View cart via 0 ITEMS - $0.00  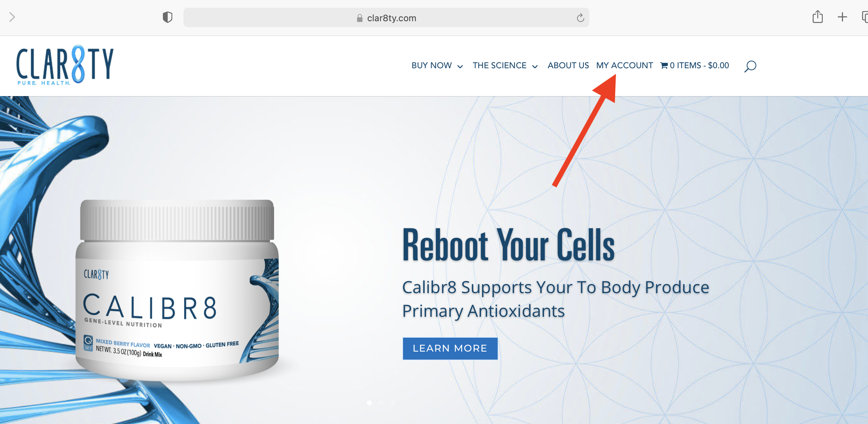(x=695, y=65)
